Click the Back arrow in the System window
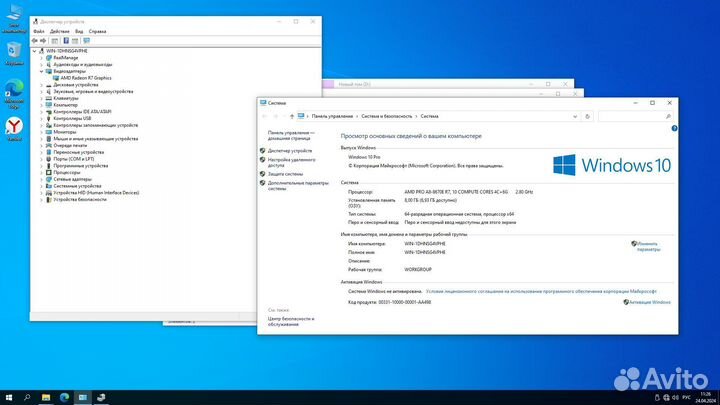This screenshot has width=720, height=405. click(x=265, y=117)
